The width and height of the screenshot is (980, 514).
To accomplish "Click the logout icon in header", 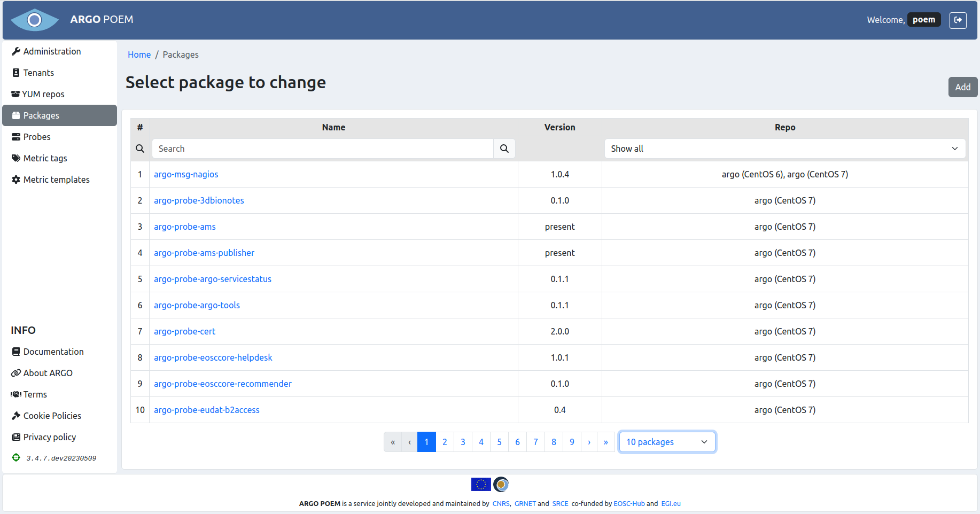I will pos(958,20).
